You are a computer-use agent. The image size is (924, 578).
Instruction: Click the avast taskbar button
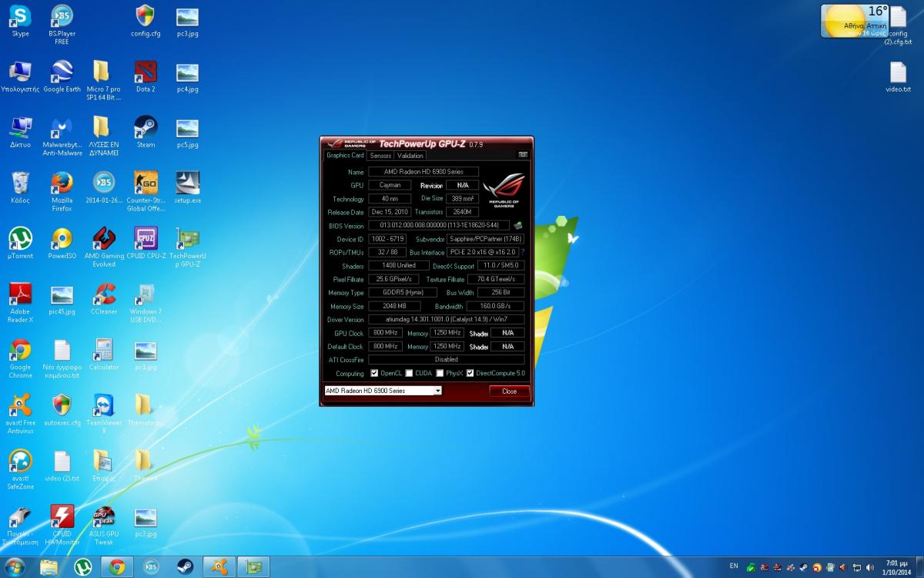point(219,567)
